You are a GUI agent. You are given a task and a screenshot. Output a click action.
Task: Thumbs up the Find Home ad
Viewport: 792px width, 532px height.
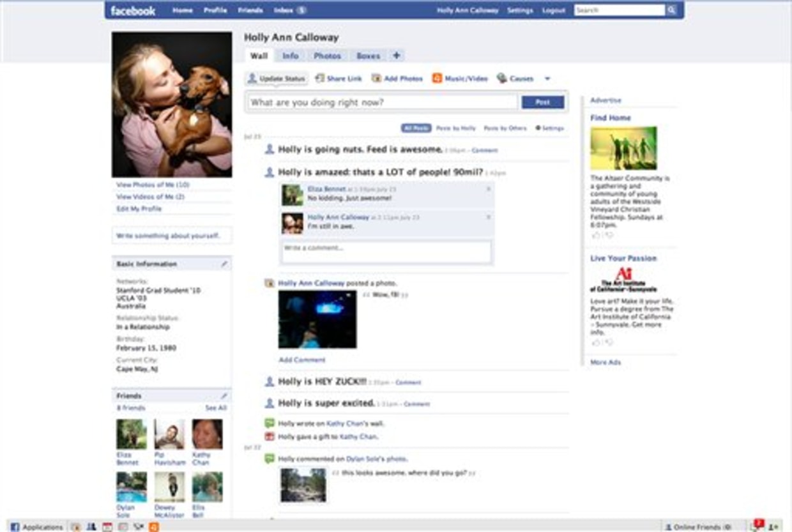pos(596,235)
